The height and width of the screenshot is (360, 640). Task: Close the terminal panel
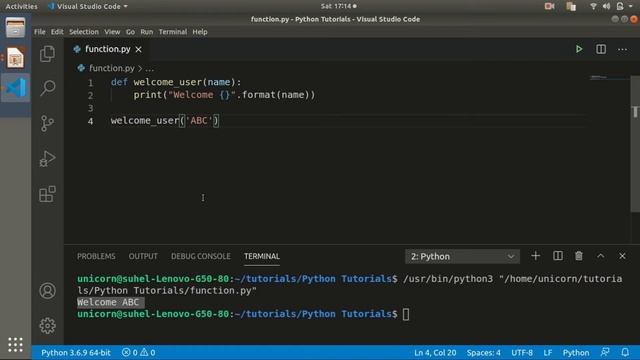pyautogui.click(x=622, y=256)
